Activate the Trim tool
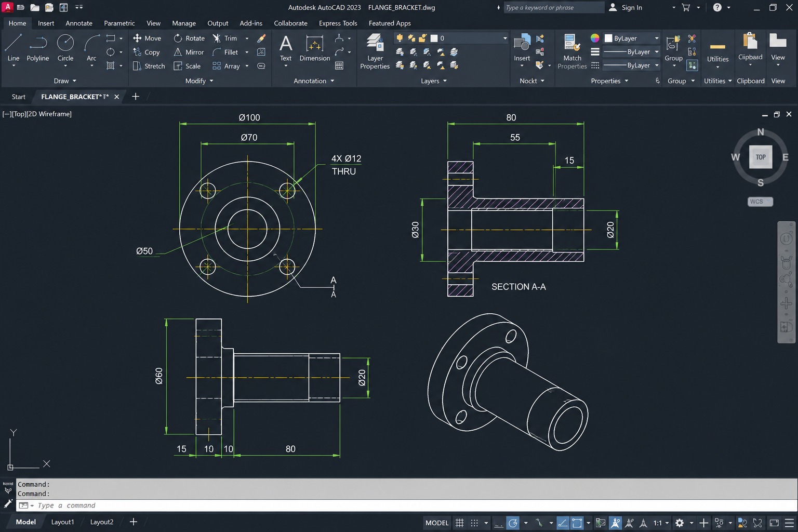Image resolution: width=798 pixels, height=532 pixels. 224,38
